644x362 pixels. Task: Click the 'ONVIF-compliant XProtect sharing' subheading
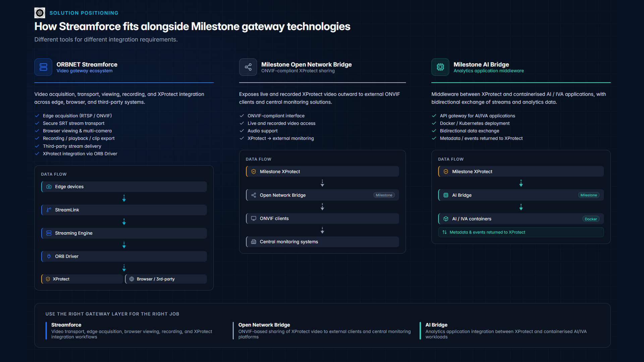(x=298, y=71)
